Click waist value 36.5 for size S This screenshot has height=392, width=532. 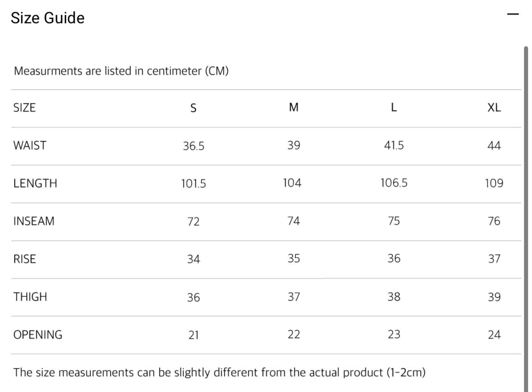(193, 146)
